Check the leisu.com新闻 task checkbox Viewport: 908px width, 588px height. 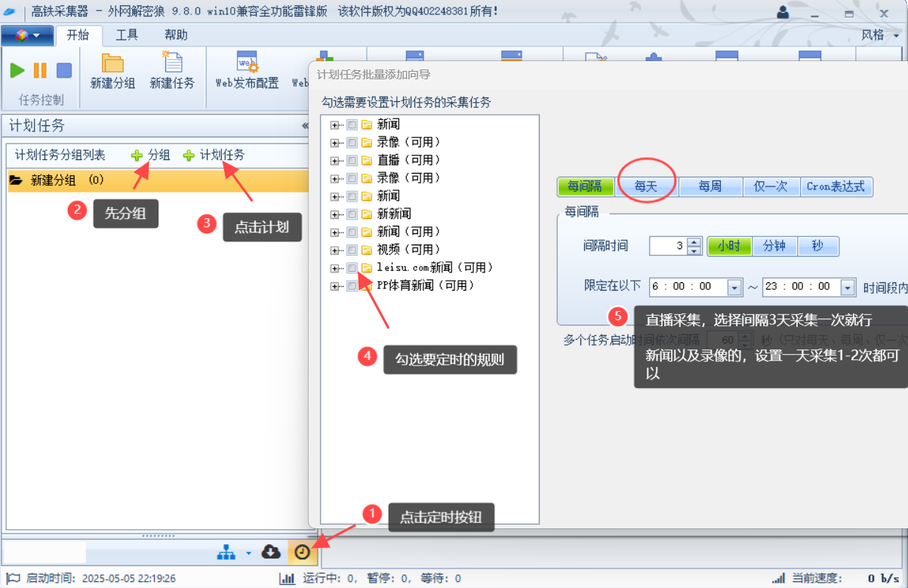[x=352, y=268]
